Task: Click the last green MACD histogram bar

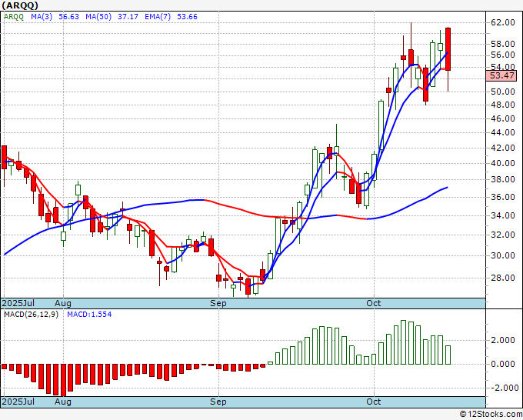Action: pyautogui.click(x=448, y=355)
